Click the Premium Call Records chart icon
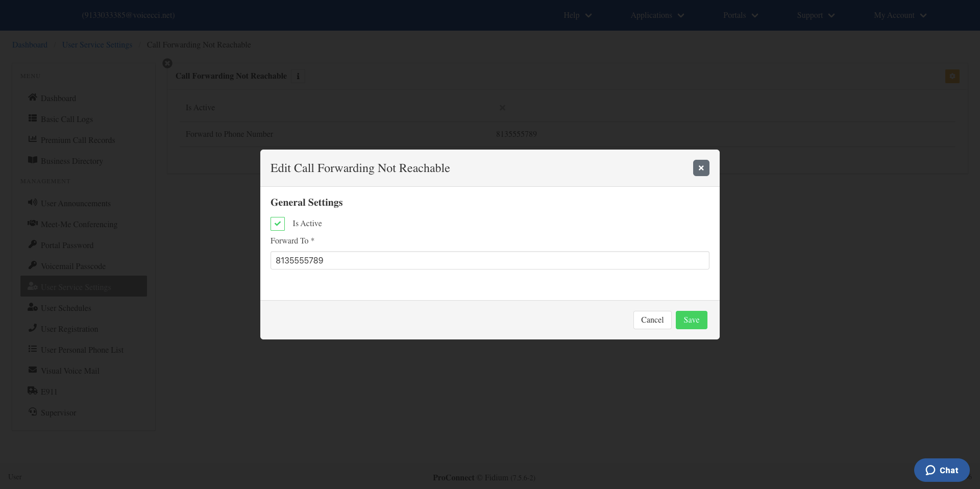This screenshot has height=489, width=980. click(33, 139)
